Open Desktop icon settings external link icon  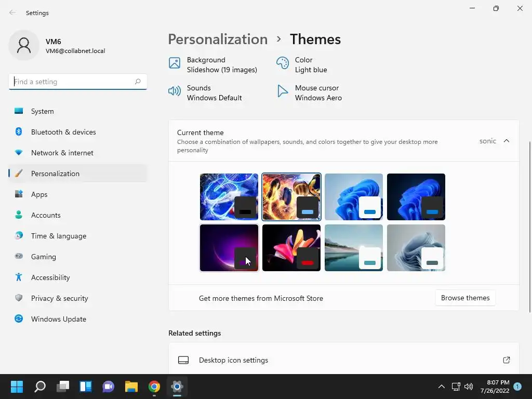(506, 360)
